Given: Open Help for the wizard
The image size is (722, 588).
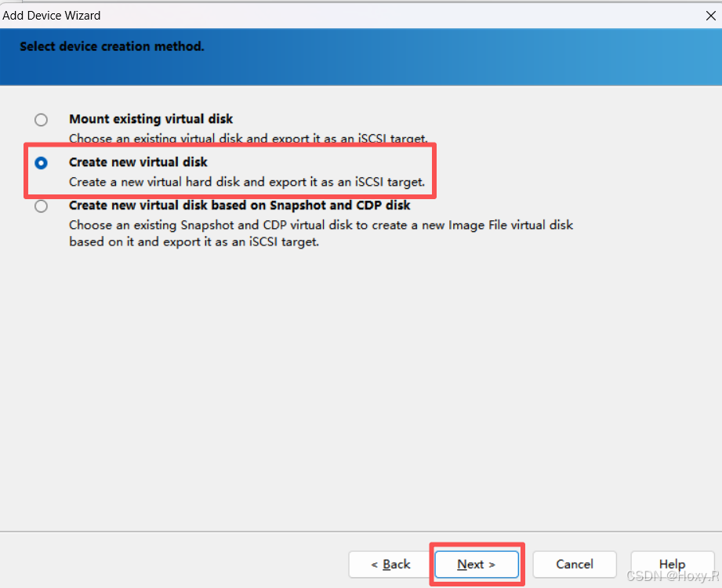Looking at the screenshot, I should 672,564.
